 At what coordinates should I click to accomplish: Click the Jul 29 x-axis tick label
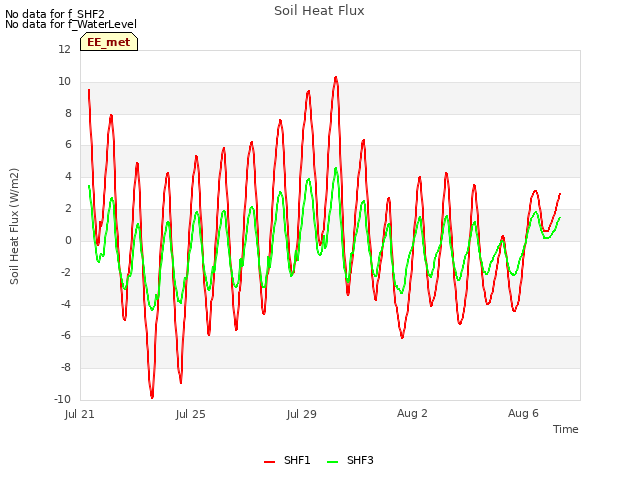[302, 414]
